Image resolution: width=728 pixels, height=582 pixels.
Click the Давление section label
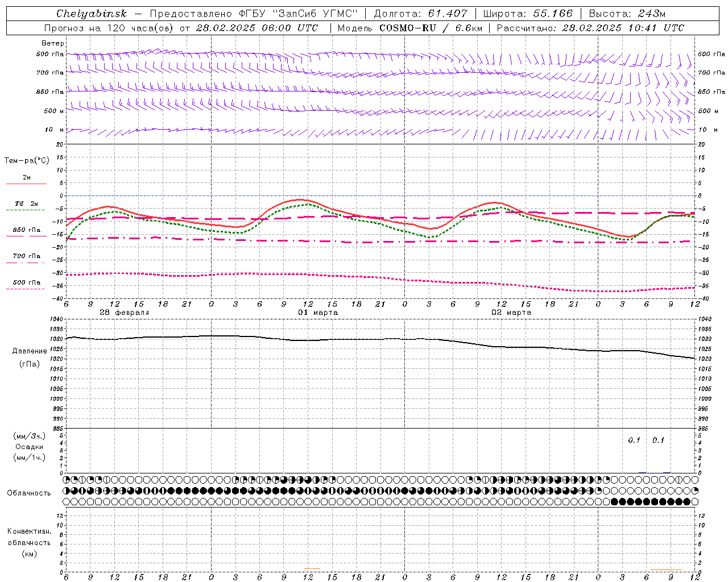30,351
